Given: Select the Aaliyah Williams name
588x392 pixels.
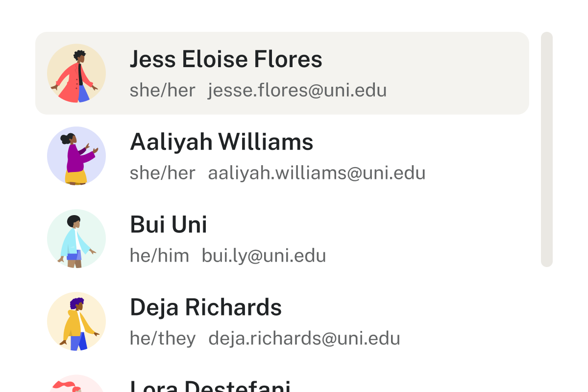Looking at the screenshot, I should [221, 142].
